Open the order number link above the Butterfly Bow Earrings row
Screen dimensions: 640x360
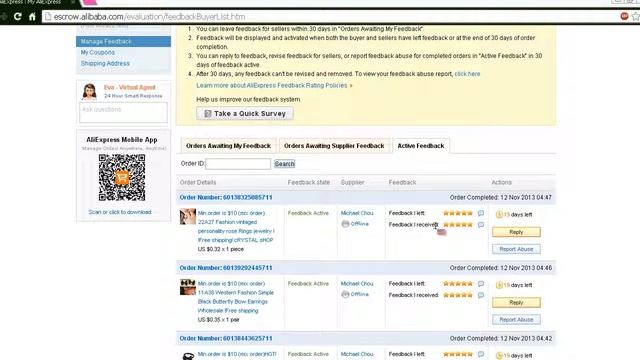(x=226, y=268)
